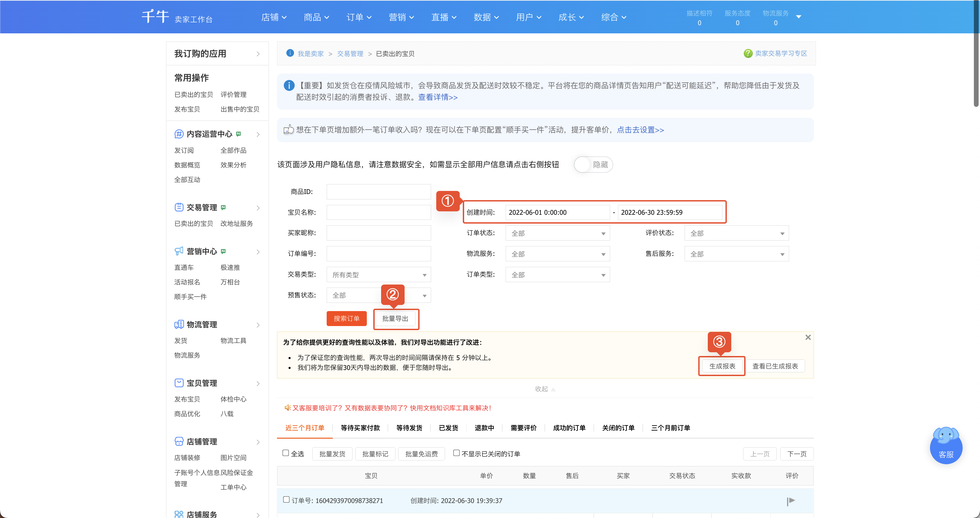Toggle the 隐藏 user info switch
The height and width of the screenshot is (518, 980).
pyautogui.click(x=593, y=164)
